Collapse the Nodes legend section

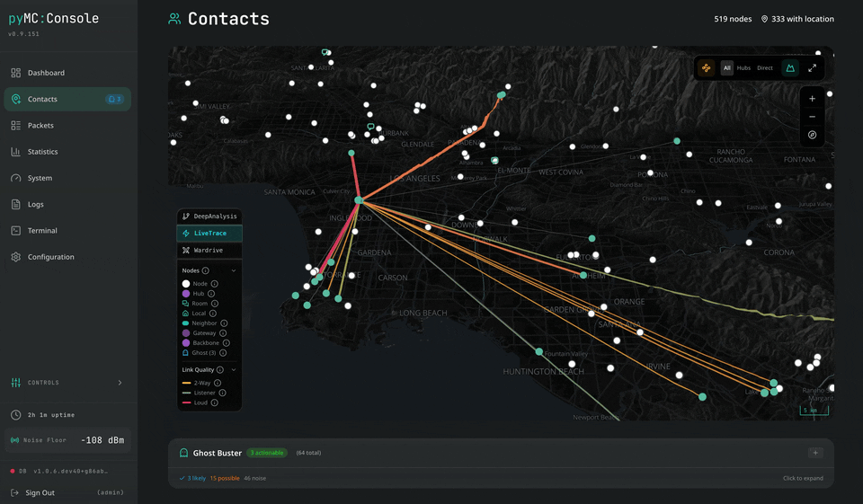[234, 270]
